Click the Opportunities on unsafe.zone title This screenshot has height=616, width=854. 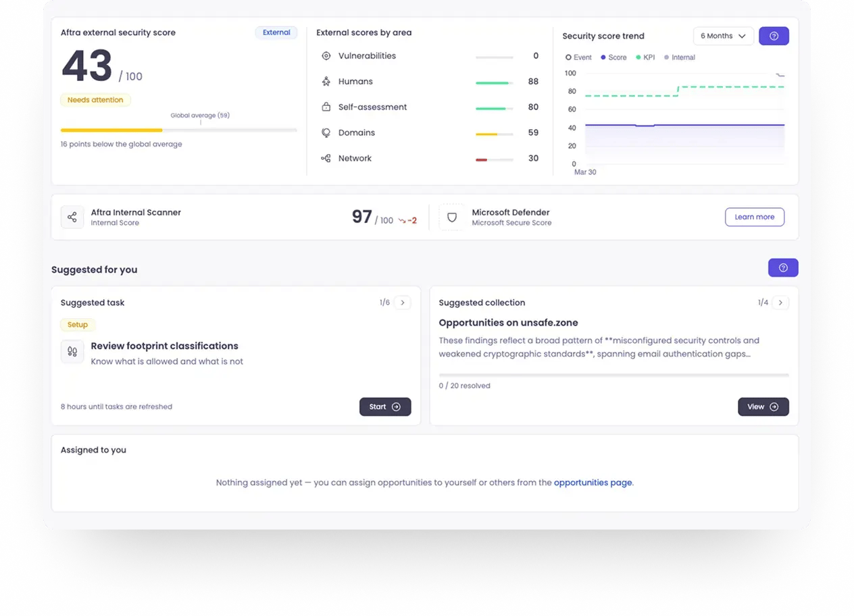(509, 323)
